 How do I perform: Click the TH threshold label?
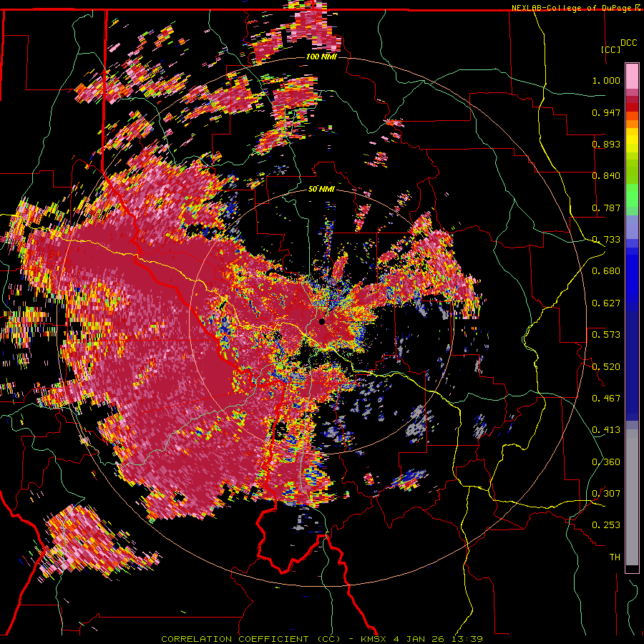pyautogui.click(x=615, y=557)
